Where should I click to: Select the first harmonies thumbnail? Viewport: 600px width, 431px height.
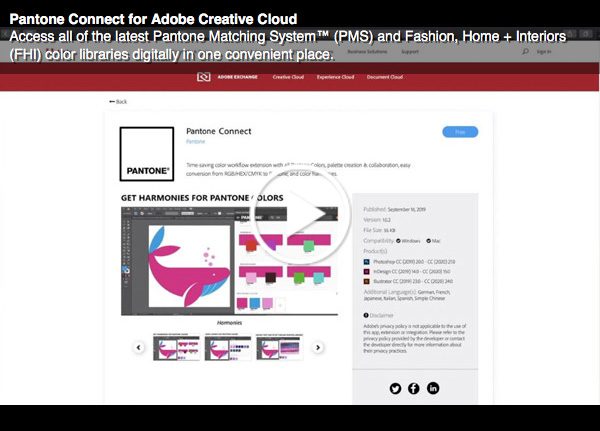(176, 347)
